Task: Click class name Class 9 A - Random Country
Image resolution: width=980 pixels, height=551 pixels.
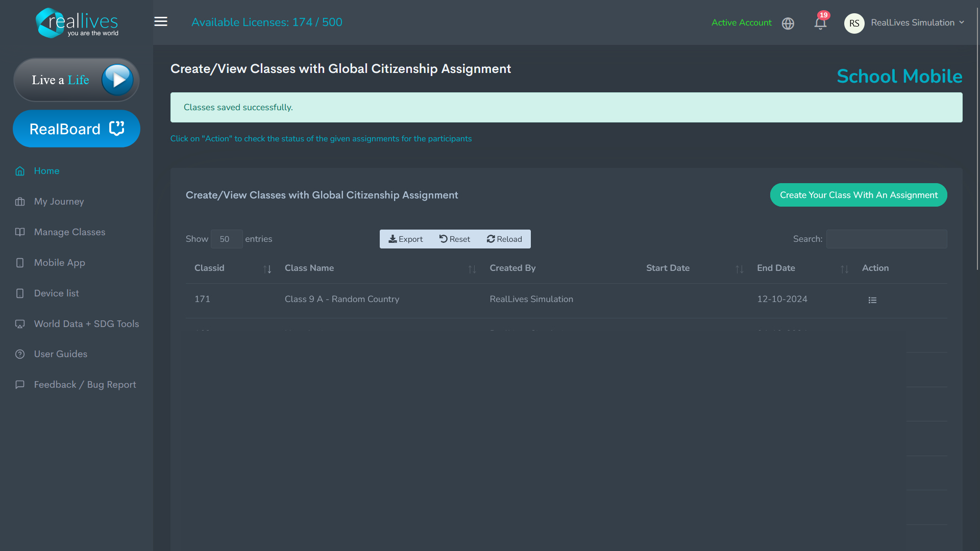Action: [342, 299]
